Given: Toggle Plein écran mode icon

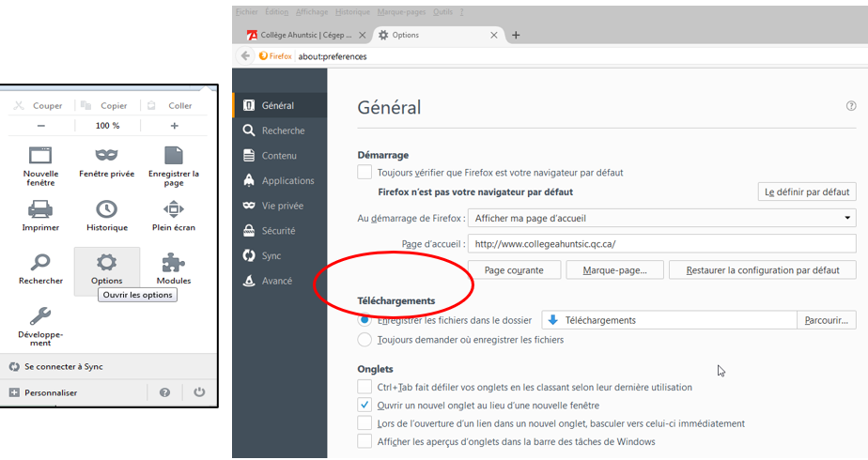Looking at the screenshot, I should [x=174, y=209].
